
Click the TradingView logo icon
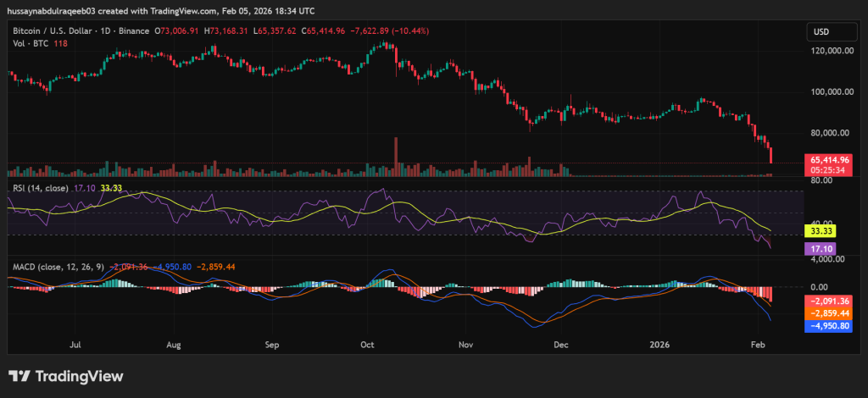[19, 376]
